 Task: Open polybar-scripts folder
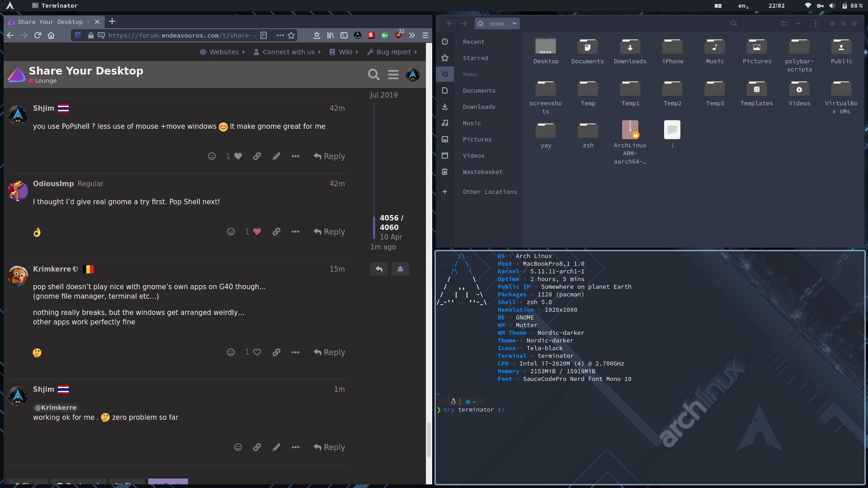tap(799, 56)
